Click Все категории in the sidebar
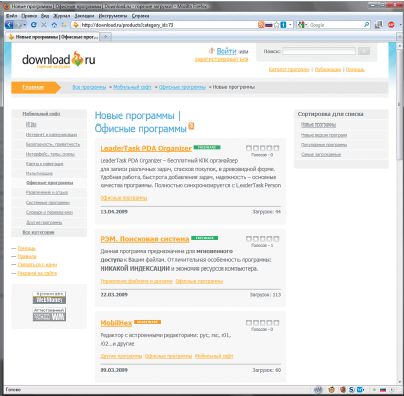Image resolution: width=404 pixels, height=396 pixels. pos(38,232)
